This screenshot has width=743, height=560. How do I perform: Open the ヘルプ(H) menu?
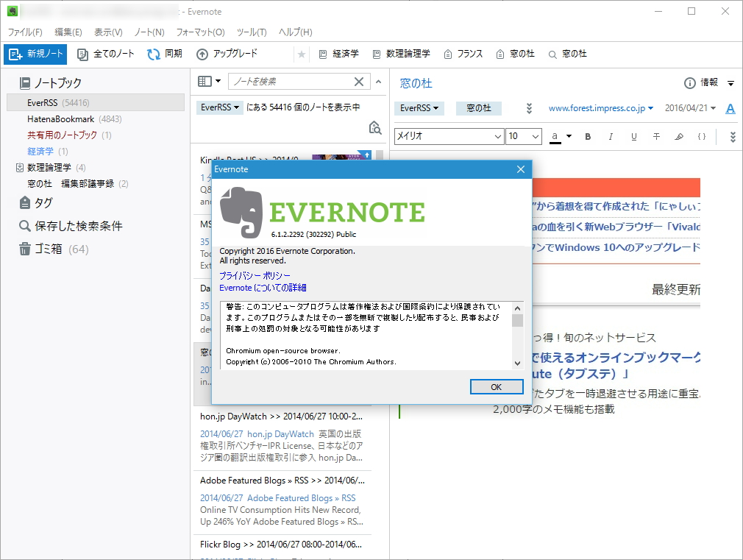295,32
